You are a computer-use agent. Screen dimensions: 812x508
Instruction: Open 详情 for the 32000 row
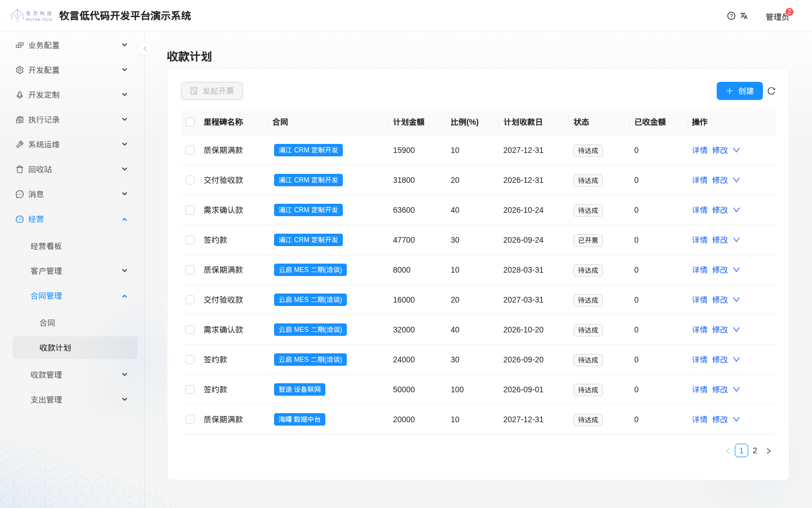coord(700,330)
